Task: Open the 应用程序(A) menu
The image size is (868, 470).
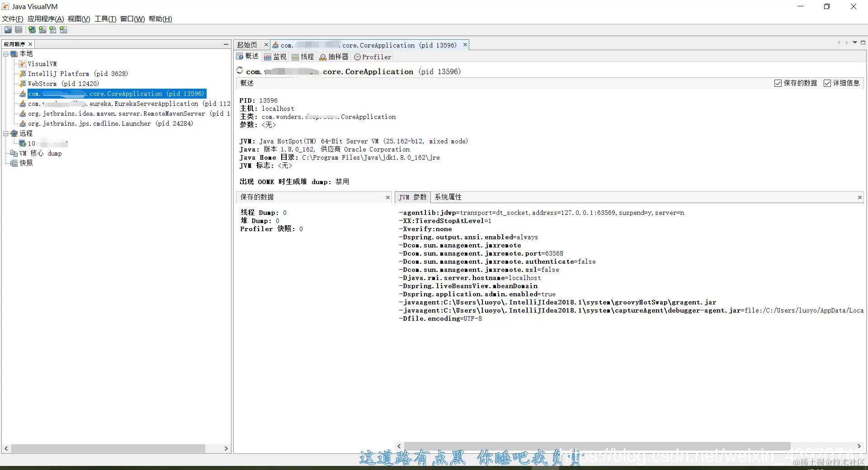Action: click(46, 19)
